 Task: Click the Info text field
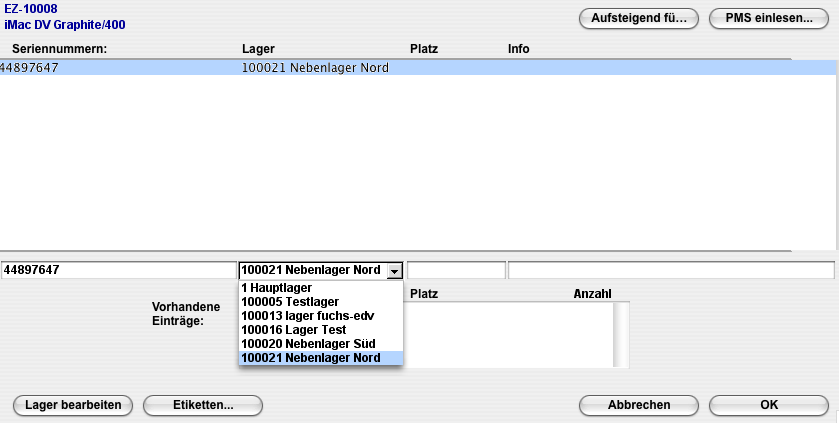(x=670, y=270)
